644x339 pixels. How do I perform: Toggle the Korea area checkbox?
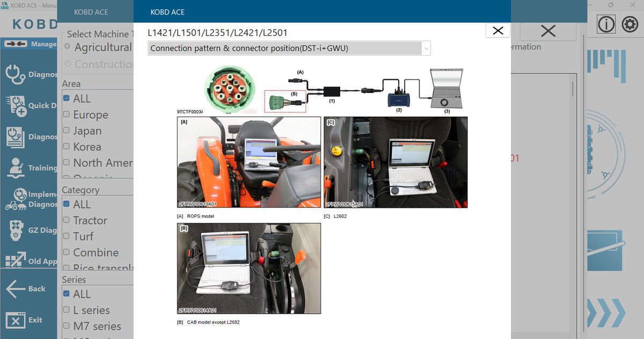tap(67, 146)
